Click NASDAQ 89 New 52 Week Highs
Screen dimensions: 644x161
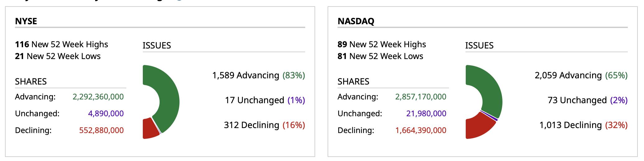click(382, 44)
